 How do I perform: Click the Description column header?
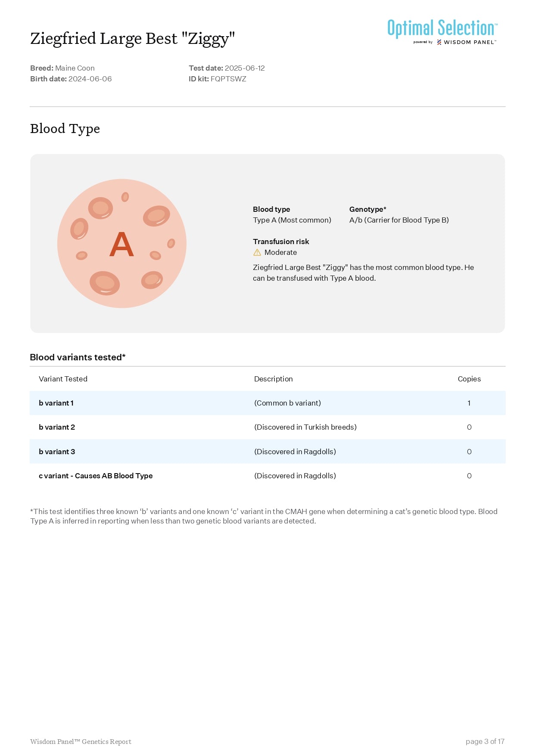[x=273, y=379]
